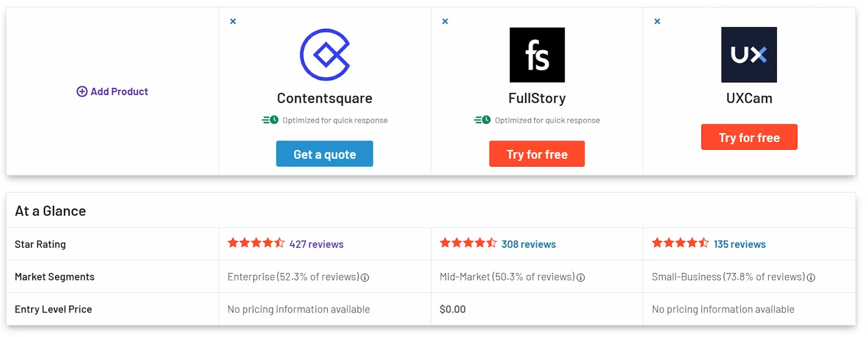868x337 pixels.
Task: Click the Contentsquare product name
Action: (324, 98)
